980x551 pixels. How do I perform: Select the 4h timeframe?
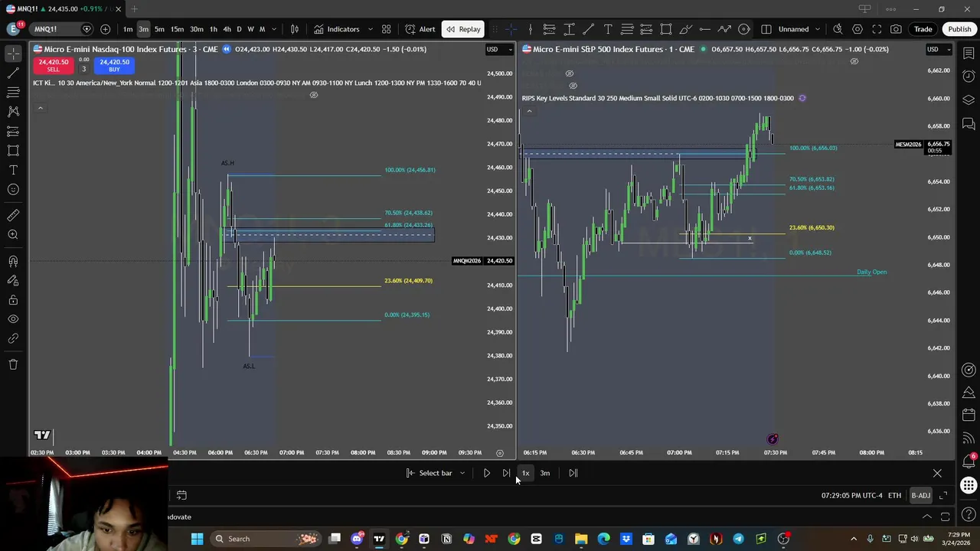pyautogui.click(x=227, y=29)
